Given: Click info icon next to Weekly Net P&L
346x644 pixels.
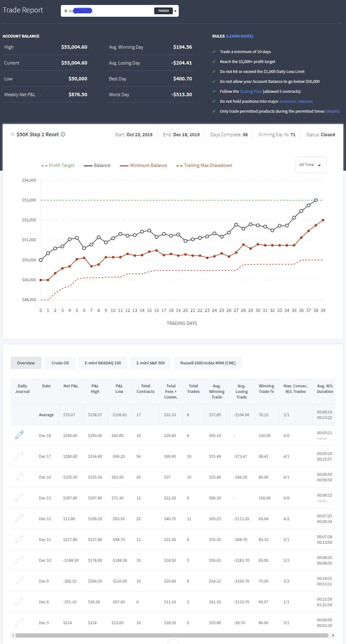Looking at the screenshot, I should click(39, 95).
